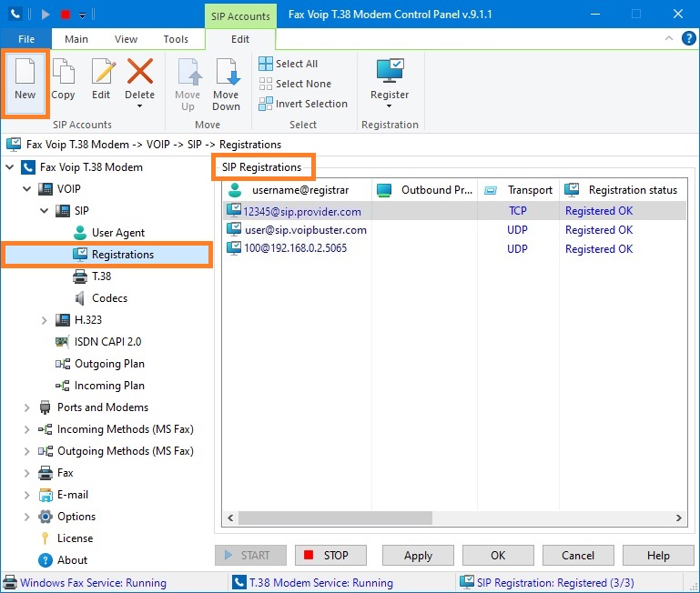Select the 12345@sip.provider.com registration row
Image resolution: width=700 pixels, height=593 pixels.
point(454,211)
